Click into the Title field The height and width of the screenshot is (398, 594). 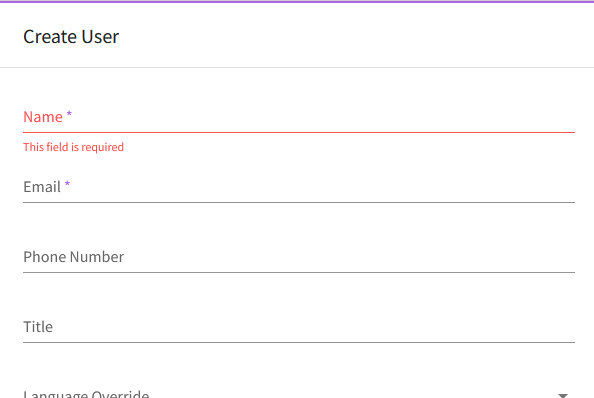[299, 327]
